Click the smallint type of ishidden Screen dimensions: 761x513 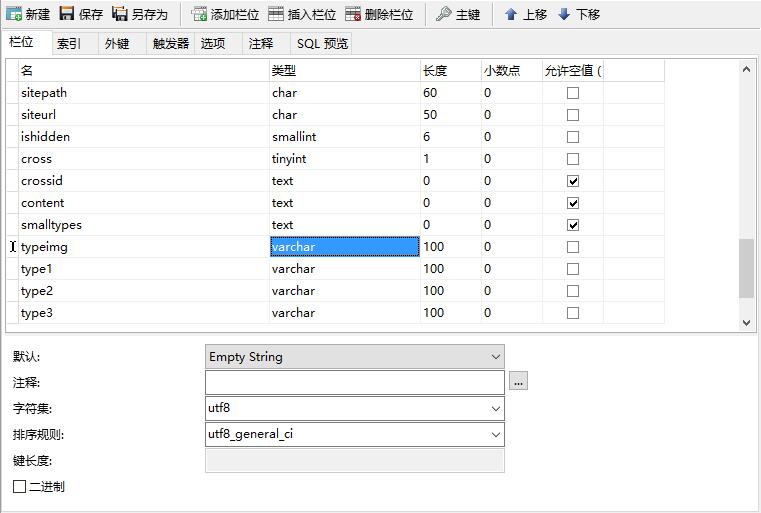click(294, 137)
